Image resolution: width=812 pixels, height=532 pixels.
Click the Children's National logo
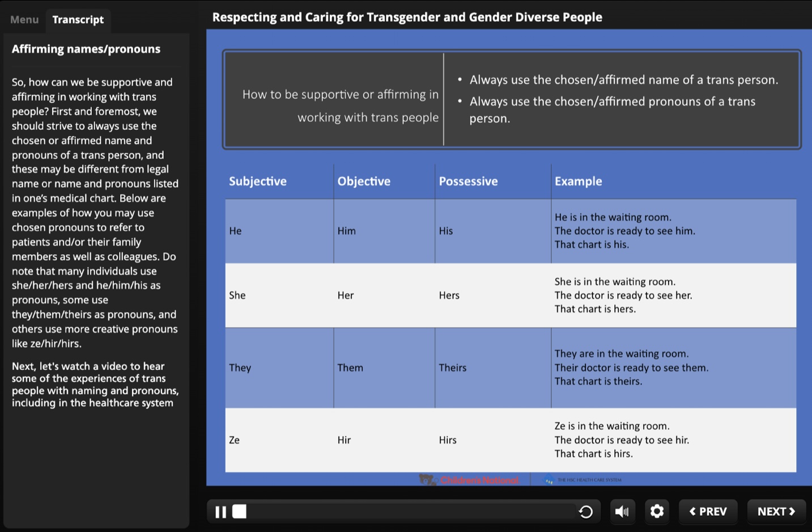(x=469, y=480)
